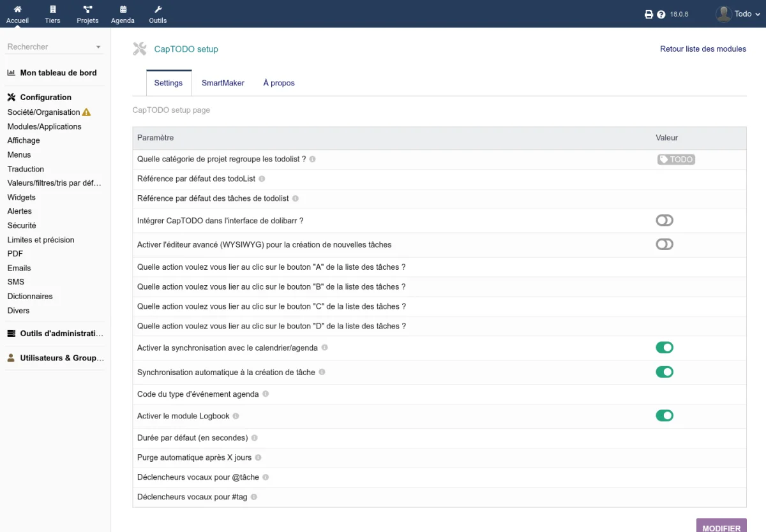Disable the Logbook module toggle

(665, 416)
